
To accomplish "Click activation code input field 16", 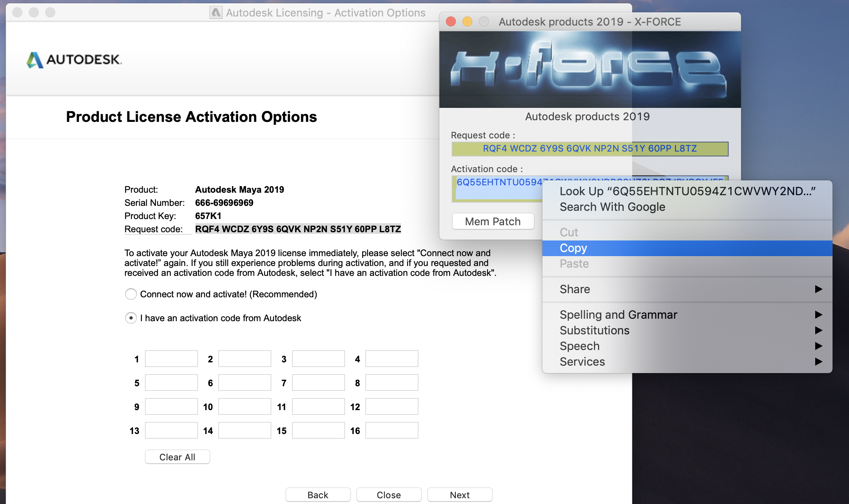I will [391, 430].
